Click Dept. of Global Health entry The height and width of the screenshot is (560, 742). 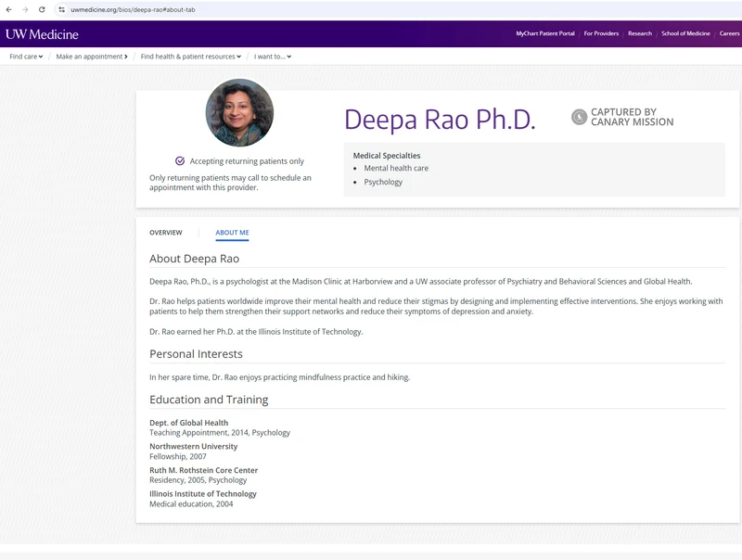(x=189, y=423)
